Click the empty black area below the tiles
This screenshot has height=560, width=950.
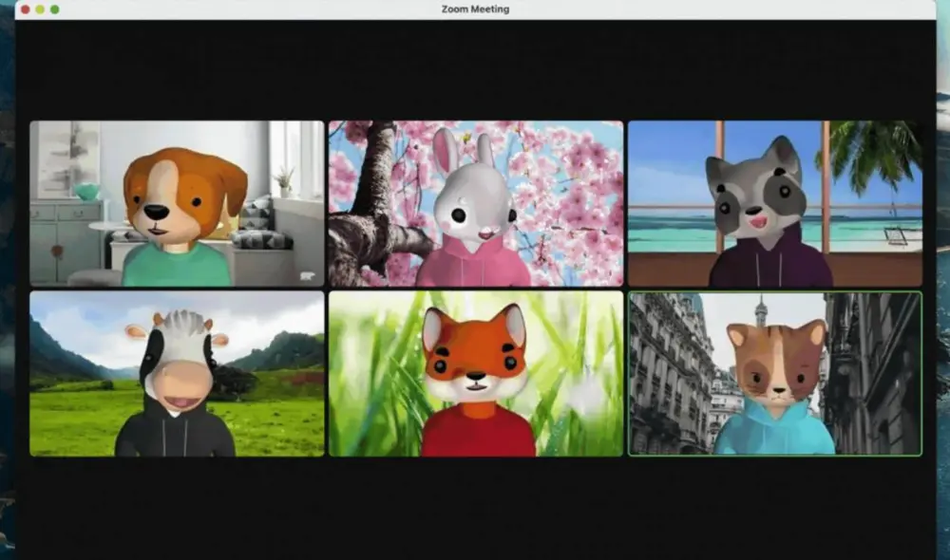click(x=475, y=508)
